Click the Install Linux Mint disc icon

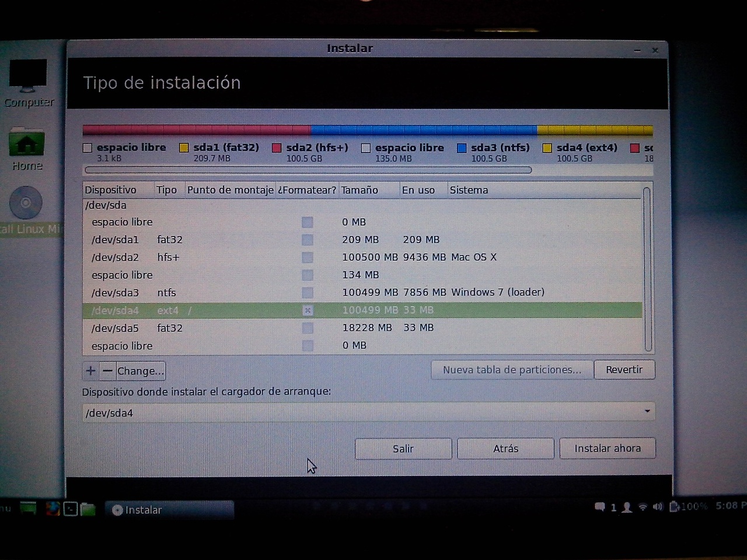point(26,204)
